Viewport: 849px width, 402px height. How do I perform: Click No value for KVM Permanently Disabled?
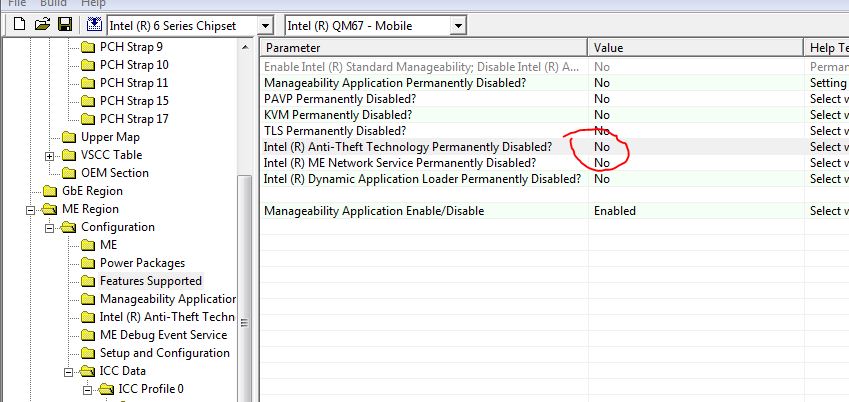click(x=602, y=115)
